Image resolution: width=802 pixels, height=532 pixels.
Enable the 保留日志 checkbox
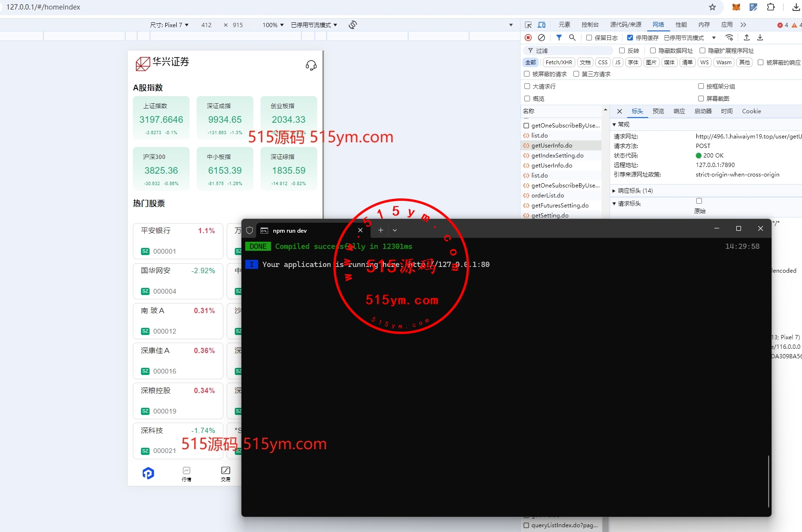pos(589,38)
